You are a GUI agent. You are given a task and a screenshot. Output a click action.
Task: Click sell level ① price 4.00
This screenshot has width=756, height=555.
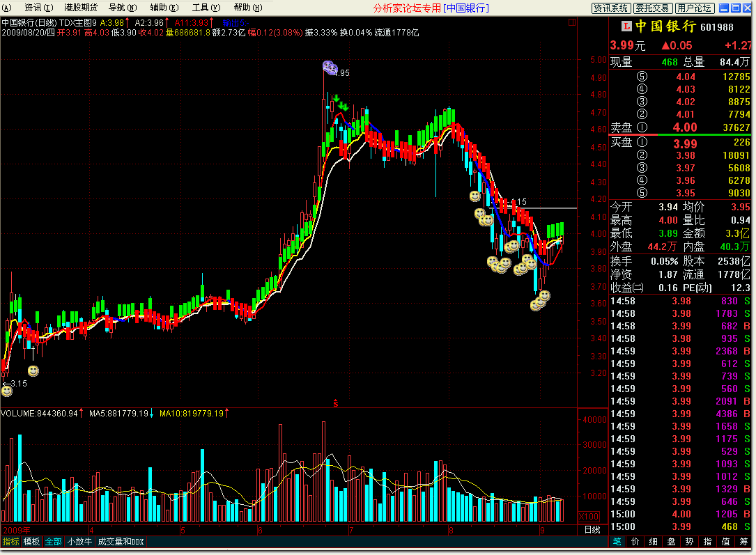[x=685, y=127]
